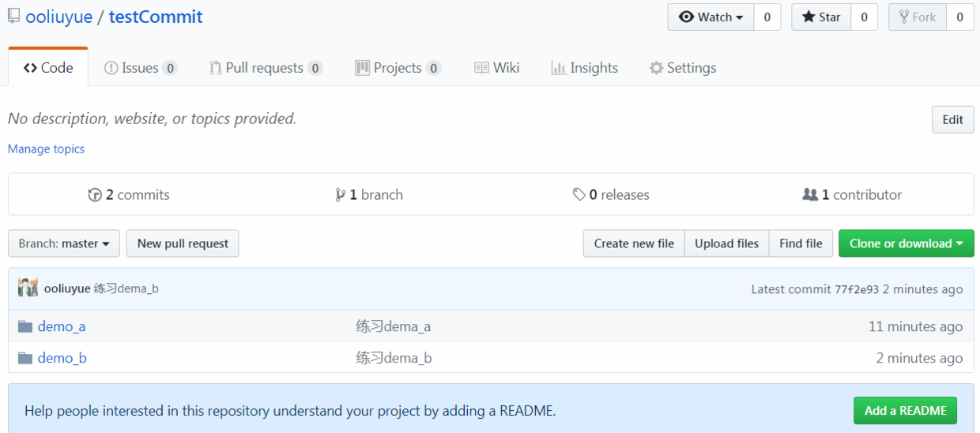Image resolution: width=980 pixels, height=433 pixels.
Task: Open the Clone or download dropdown
Action: [x=906, y=243]
